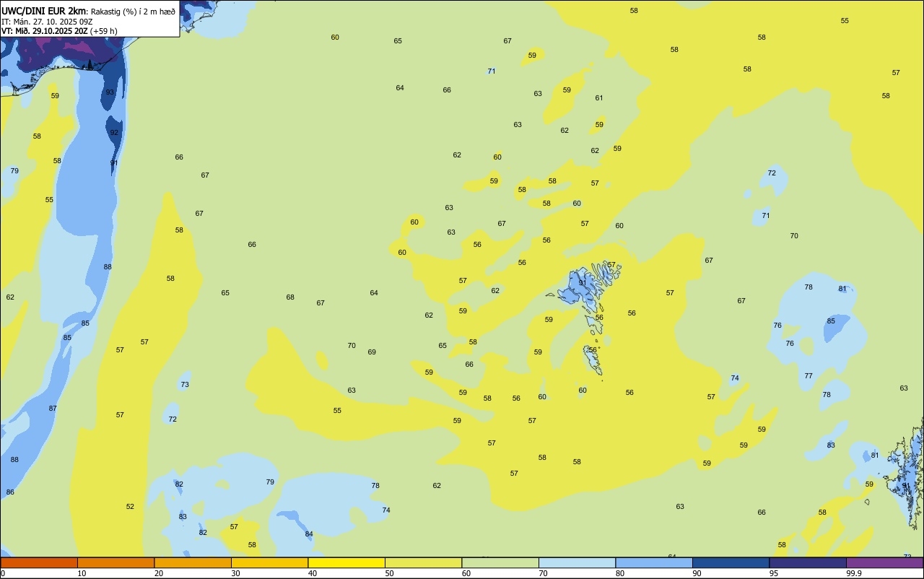Screen dimensions: 924x579
Task: Click the 'IT: Mán. 27. 10. 2025 09Z' line
Action: 47,22
